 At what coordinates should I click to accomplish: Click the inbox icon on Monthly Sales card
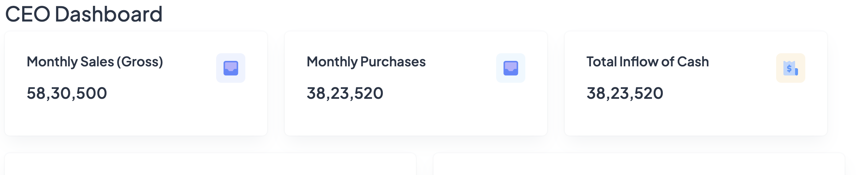pos(231,68)
